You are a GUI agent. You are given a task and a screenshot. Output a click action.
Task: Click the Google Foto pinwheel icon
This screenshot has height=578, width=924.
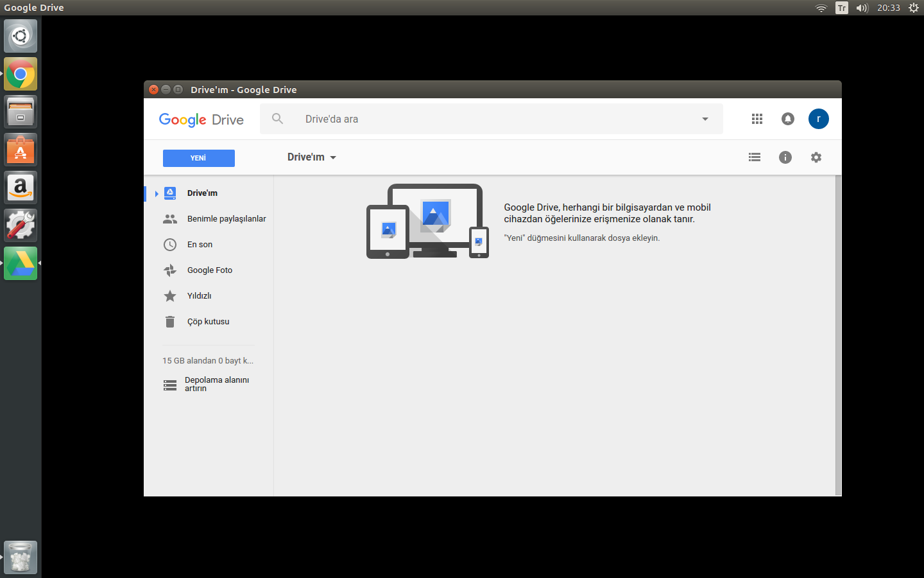point(170,270)
